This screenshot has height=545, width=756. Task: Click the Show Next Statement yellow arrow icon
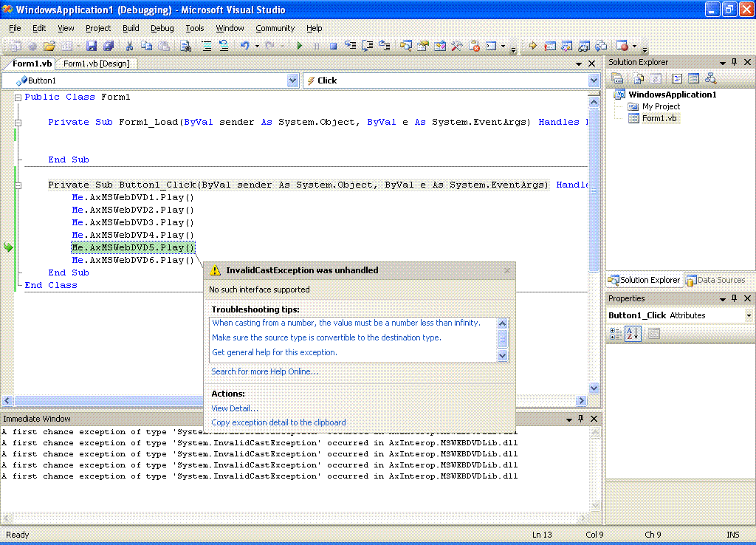pos(533,47)
